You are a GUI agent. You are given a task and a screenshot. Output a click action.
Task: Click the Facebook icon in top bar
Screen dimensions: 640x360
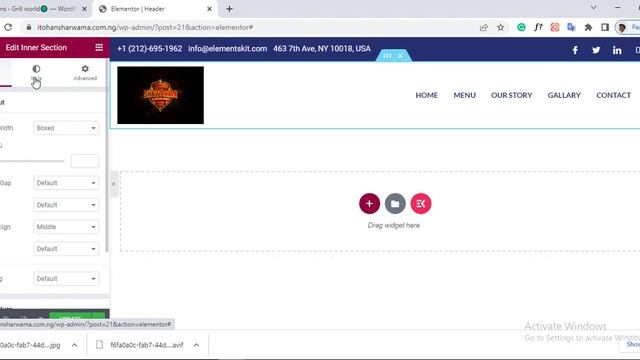point(575,50)
